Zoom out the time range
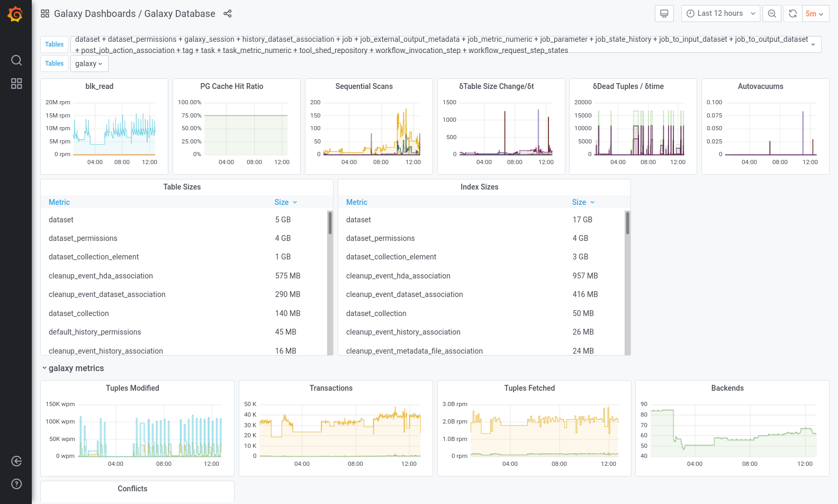 point(772,14)
